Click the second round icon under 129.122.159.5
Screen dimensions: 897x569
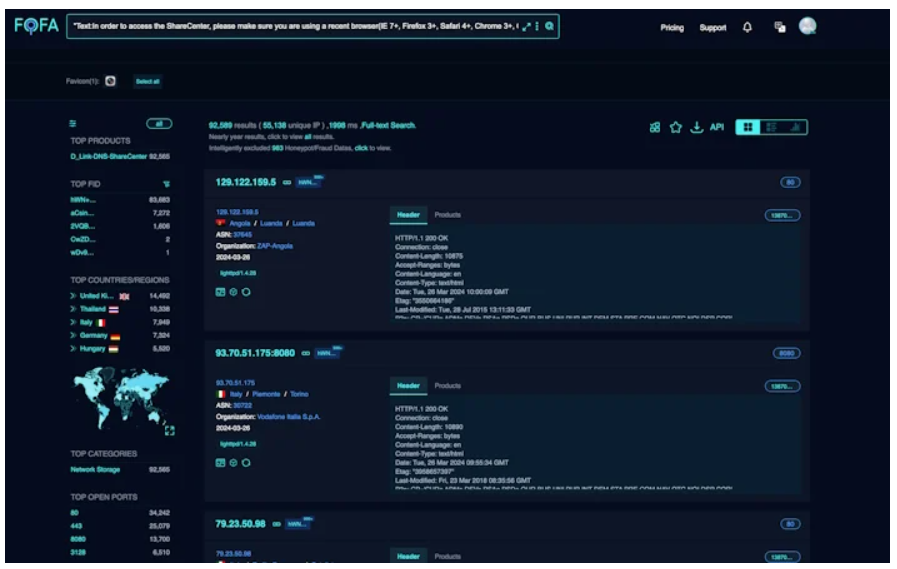point(233,292)
